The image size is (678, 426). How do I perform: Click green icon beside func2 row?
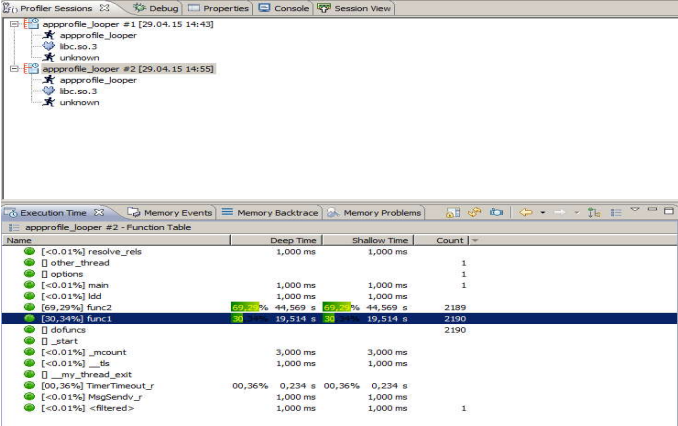[x=29, y=307]
